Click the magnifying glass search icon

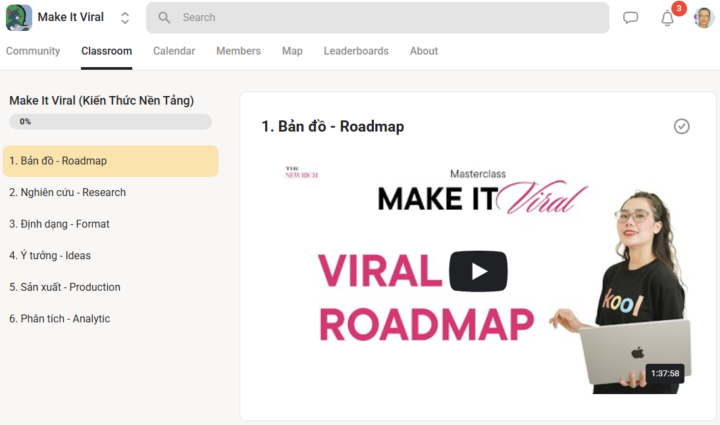click(164, 18)
